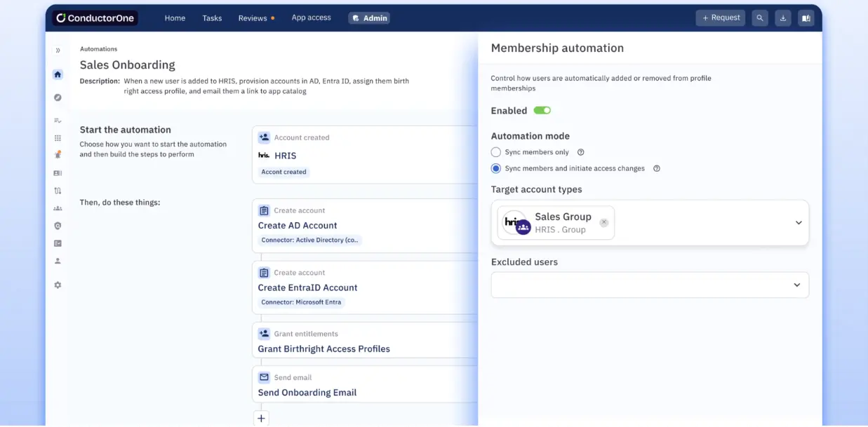Click the home icon in left sidebar
This screenshot has height=427, width=868.
(x=58, y=74)
